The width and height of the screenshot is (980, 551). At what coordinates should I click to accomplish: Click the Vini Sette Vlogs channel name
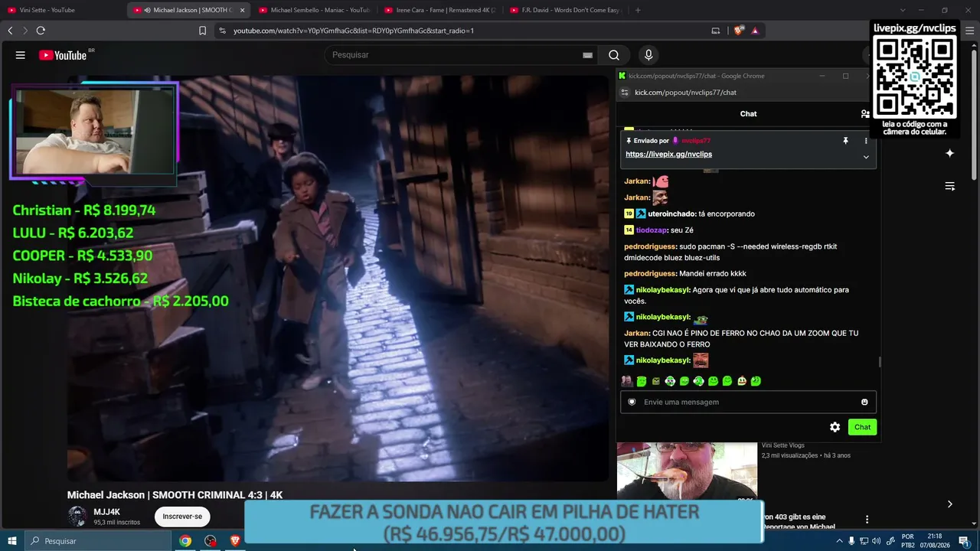(782, 445)
